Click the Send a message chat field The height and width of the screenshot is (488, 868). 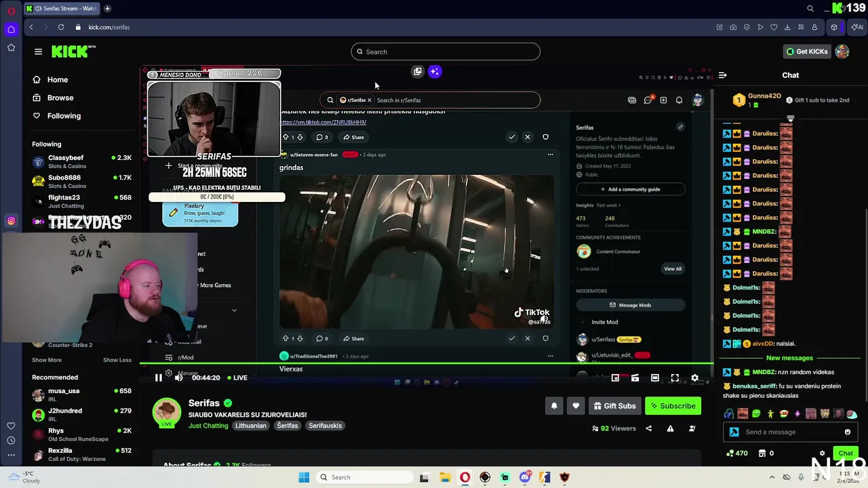(x=791, y=432)
